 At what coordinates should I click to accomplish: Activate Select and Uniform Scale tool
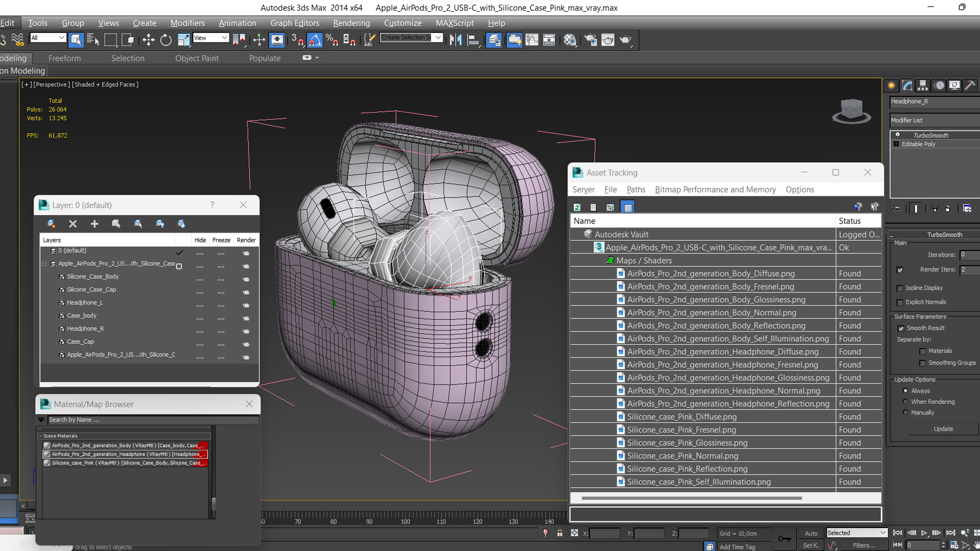coord(183,39)
